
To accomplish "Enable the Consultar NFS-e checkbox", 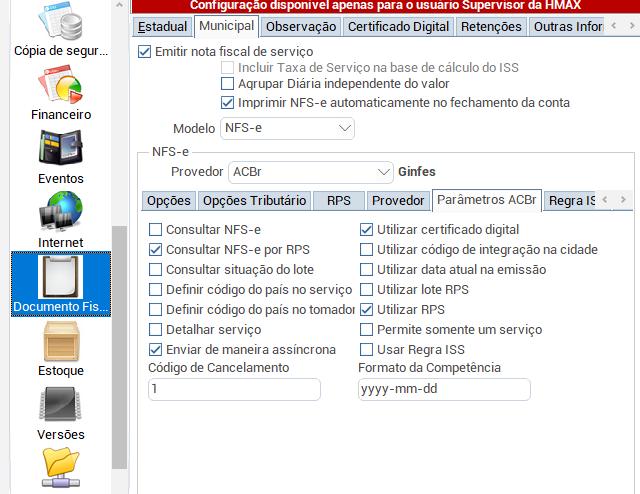I will [156, 229].
